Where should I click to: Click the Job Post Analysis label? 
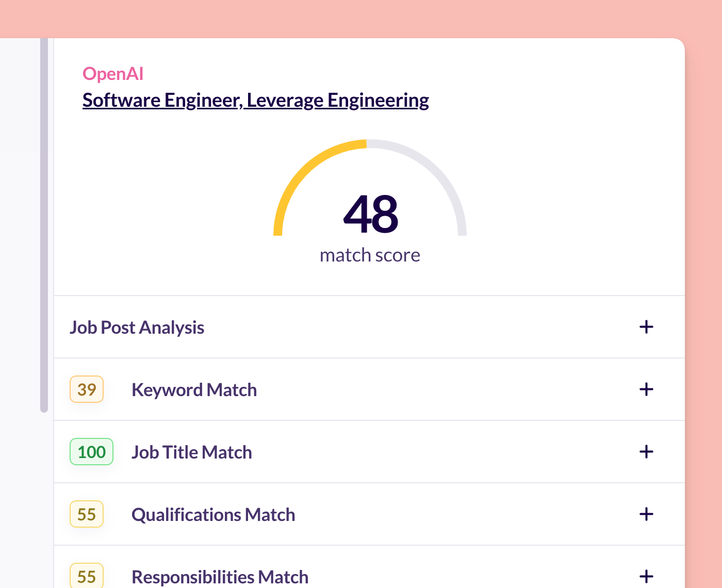click(137, 328)
